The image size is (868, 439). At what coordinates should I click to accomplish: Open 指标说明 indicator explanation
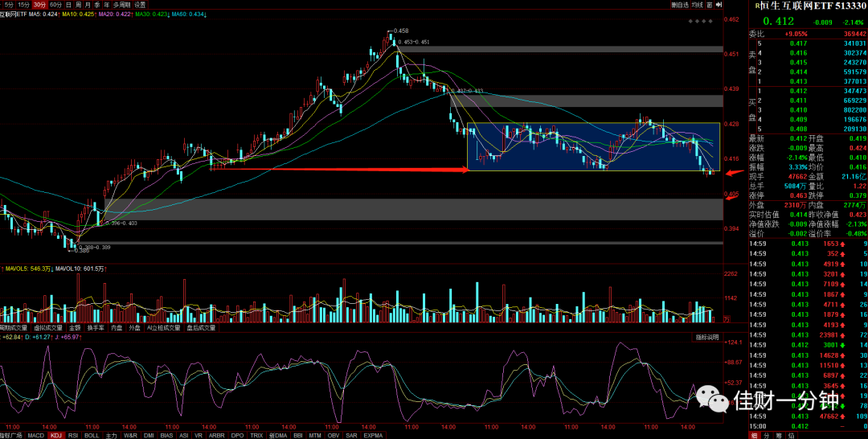707,337
